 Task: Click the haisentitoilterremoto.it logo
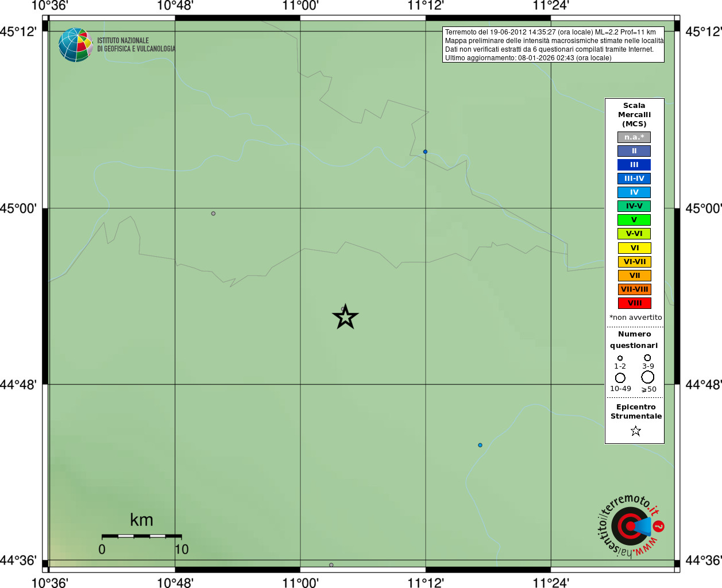tap(631, 525)
